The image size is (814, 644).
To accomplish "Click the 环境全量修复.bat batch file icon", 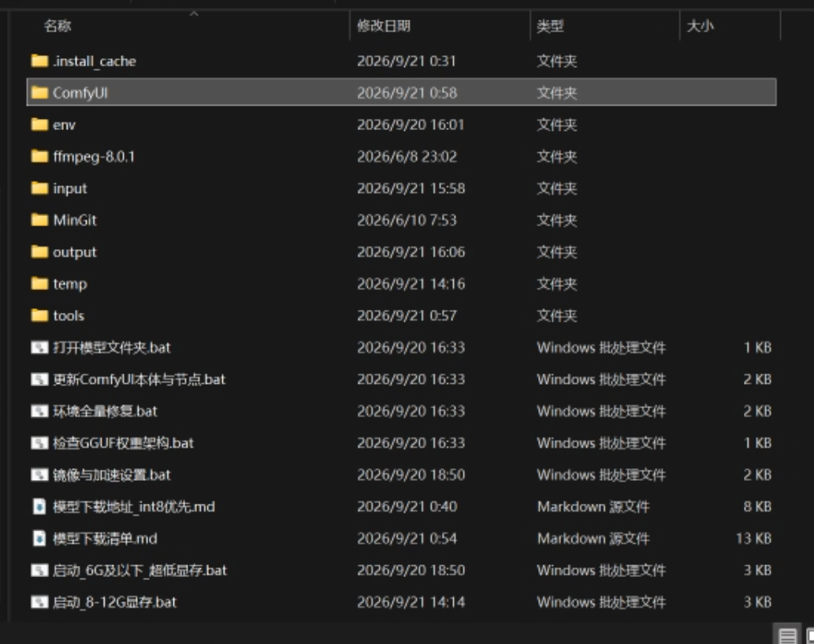I will coord(39,411).
